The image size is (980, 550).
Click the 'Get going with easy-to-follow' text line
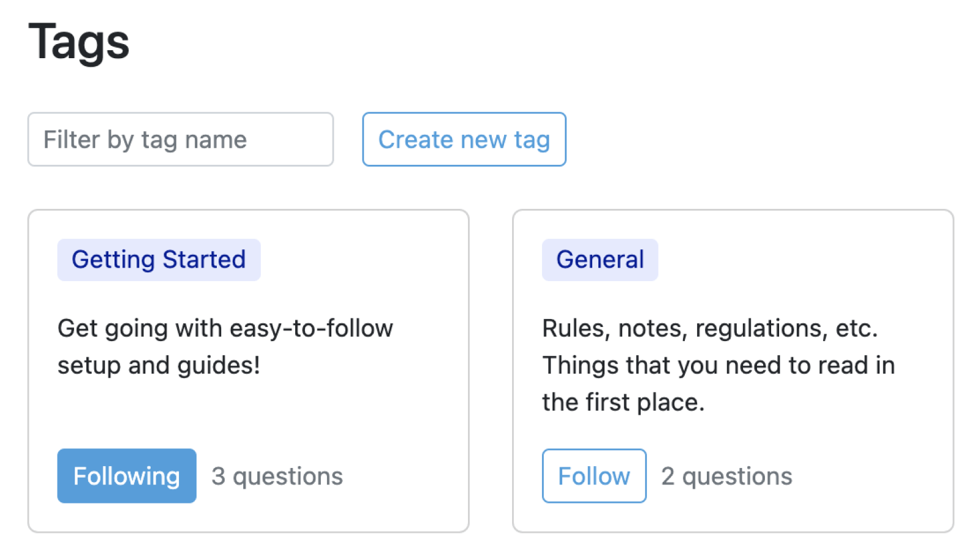coord(225,328)
